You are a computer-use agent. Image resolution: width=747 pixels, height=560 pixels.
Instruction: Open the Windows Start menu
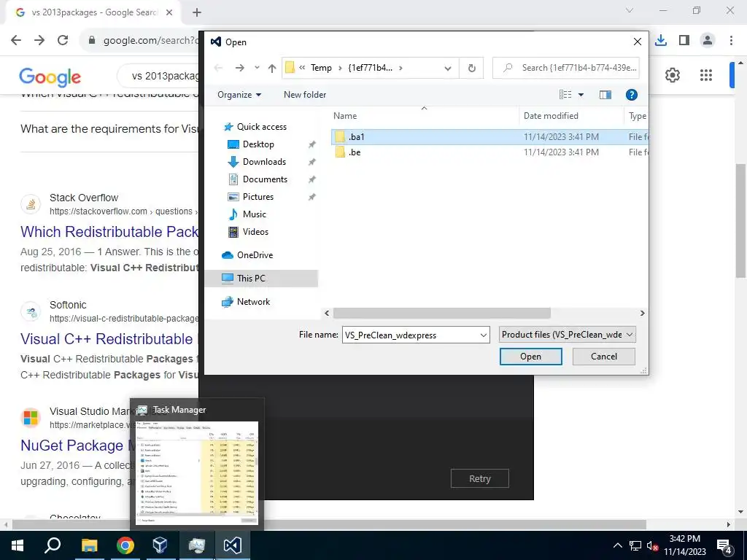[x=18, y=545]
